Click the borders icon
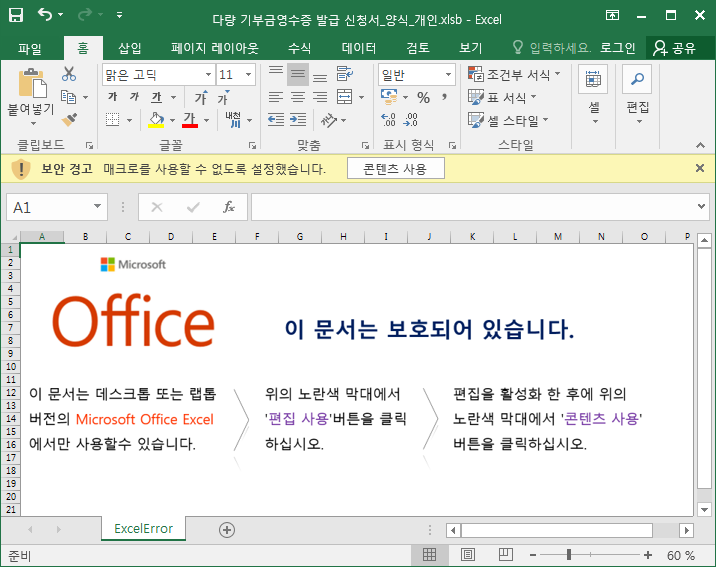This screenshot has height=567, width=716. 112,120
